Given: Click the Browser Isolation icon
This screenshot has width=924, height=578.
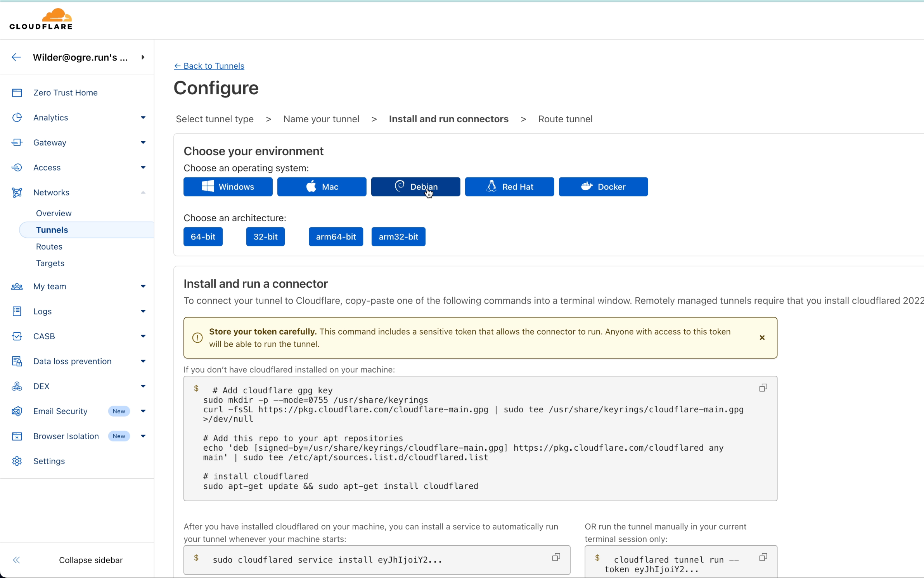Looking at the screenshot, I should [17, 436].
